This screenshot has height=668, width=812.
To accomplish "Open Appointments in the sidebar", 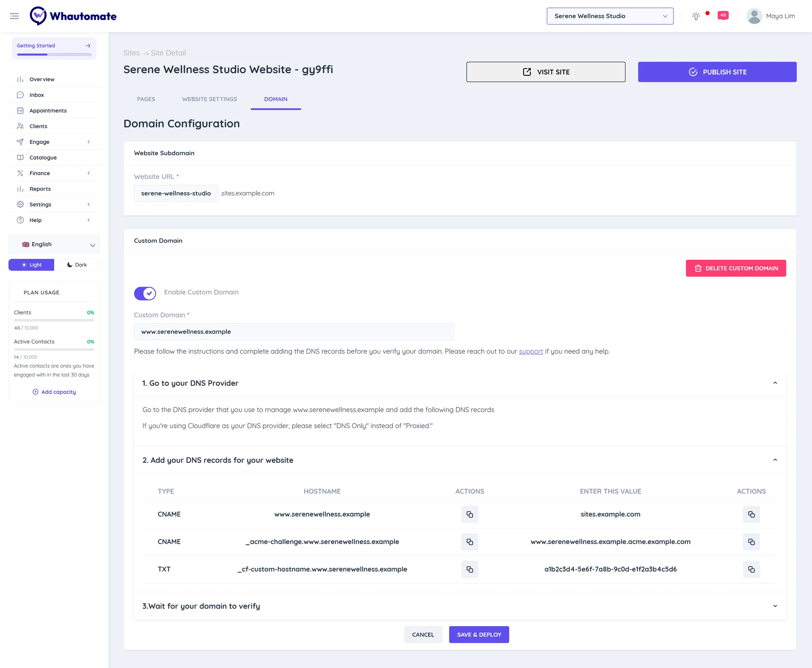I will coord(54,110).
